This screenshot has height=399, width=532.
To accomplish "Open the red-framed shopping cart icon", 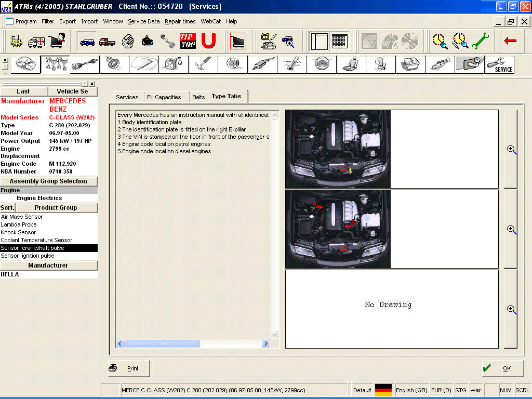I will (x=238, y=42).
